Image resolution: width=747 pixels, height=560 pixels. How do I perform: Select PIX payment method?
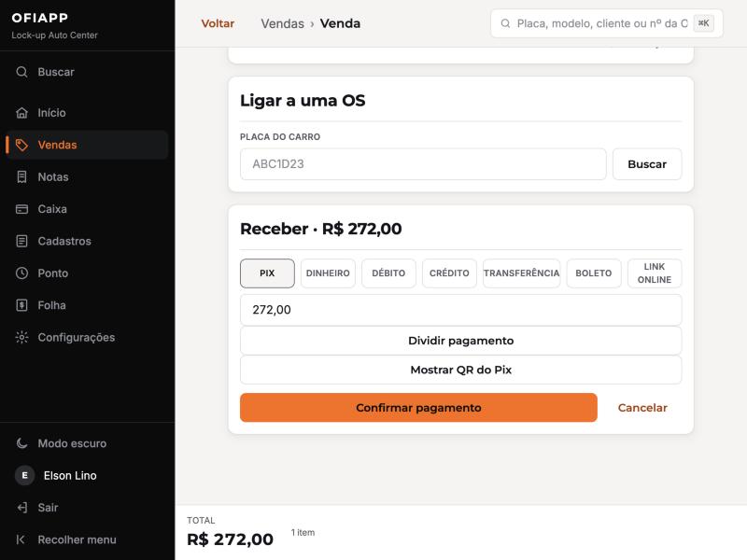click(267, 273)
